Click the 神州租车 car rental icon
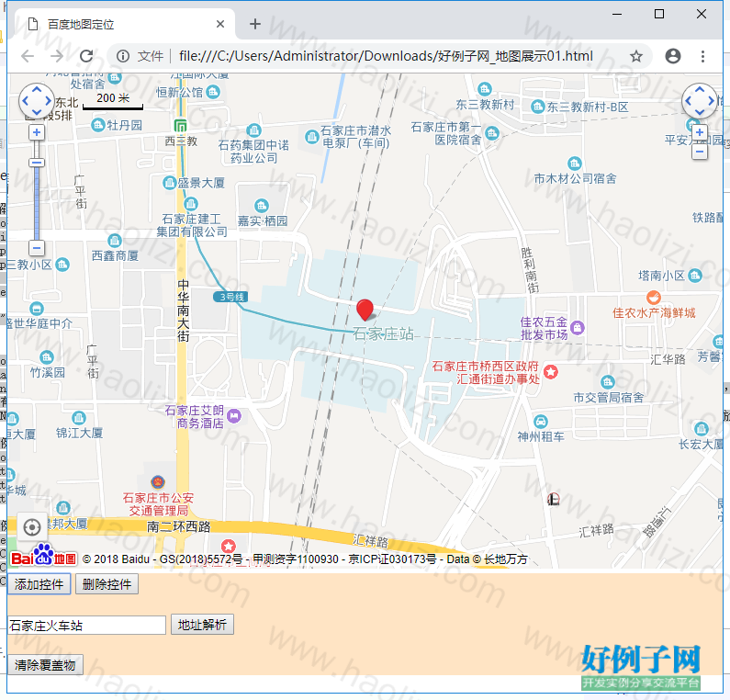730x700 pixels. coord(541,422)
